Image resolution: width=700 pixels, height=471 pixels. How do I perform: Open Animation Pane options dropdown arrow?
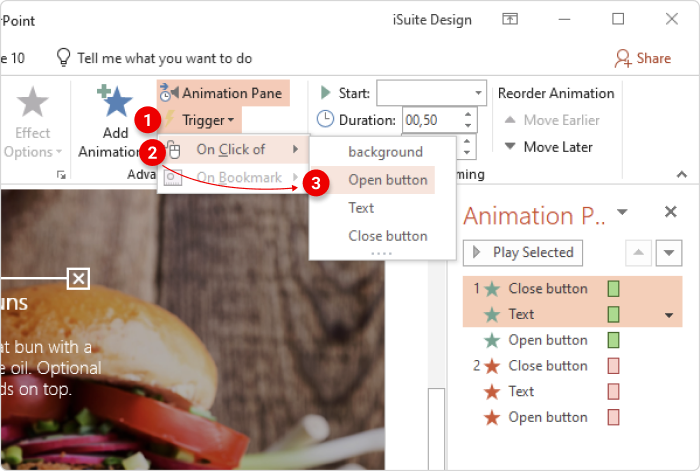click(x=622, y=212)
